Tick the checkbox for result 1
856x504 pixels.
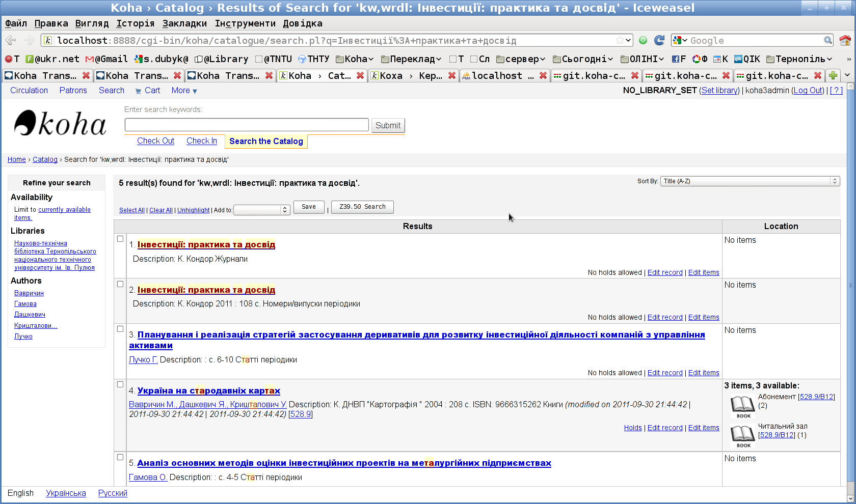(120, 239)
